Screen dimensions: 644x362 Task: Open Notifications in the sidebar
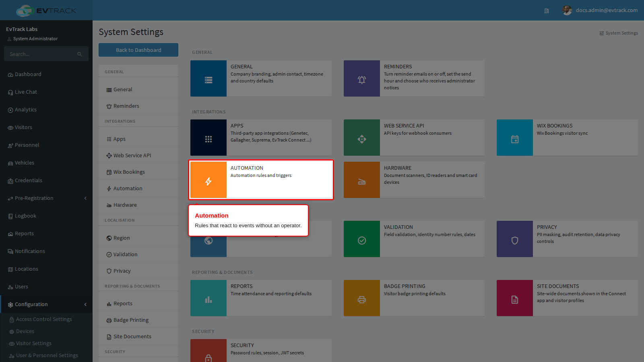click(x=46, y=251)
